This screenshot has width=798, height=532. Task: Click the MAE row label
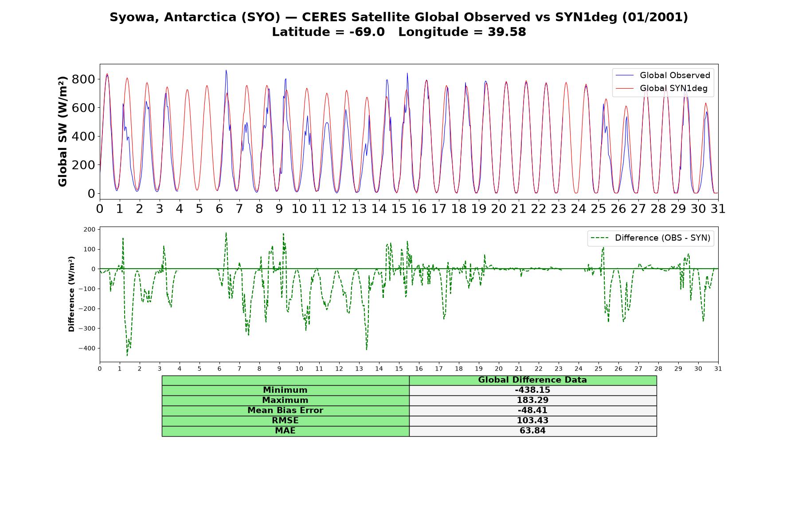click(x=285, y=431)
